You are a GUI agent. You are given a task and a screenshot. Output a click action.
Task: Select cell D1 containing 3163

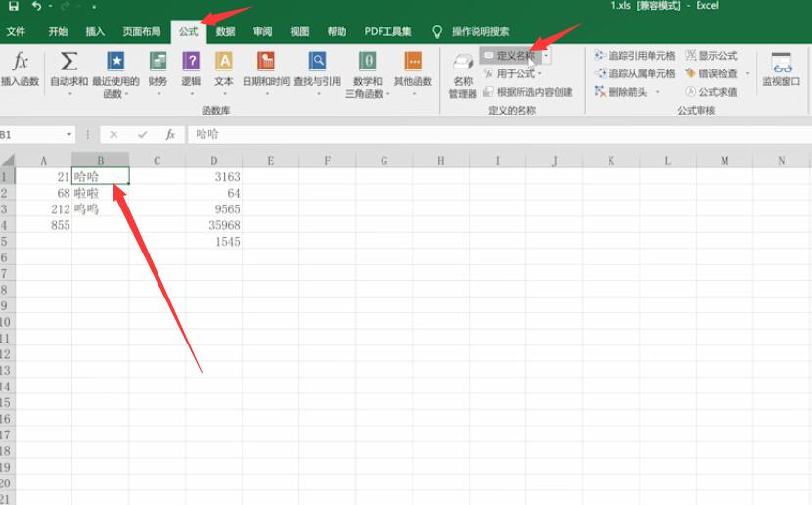pos(214,176)
